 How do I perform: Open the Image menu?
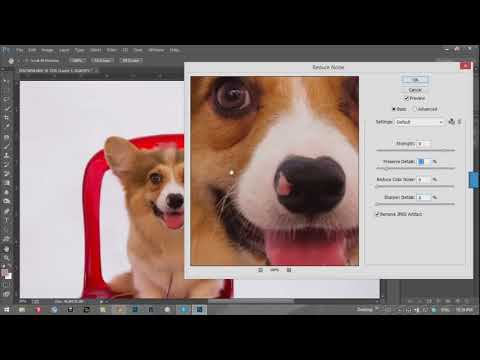(x=47, y=50)
